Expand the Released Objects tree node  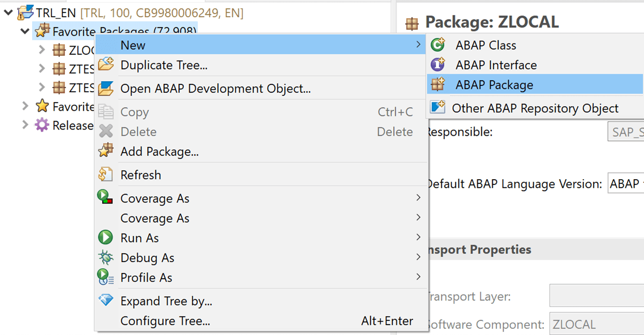pyautogui.click(x=25, y=125)
